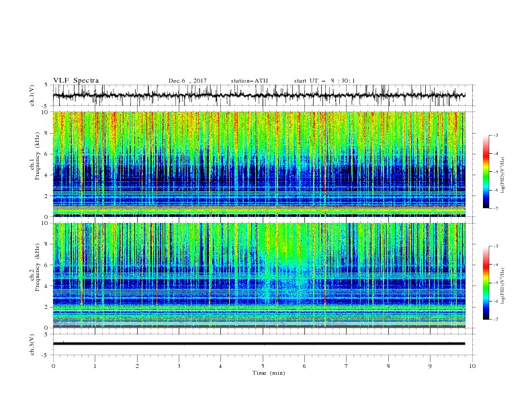Click the "-7" label on the ch.2 color bar
The width and height of the screenshot is (532, 411).
pos(495,319)
